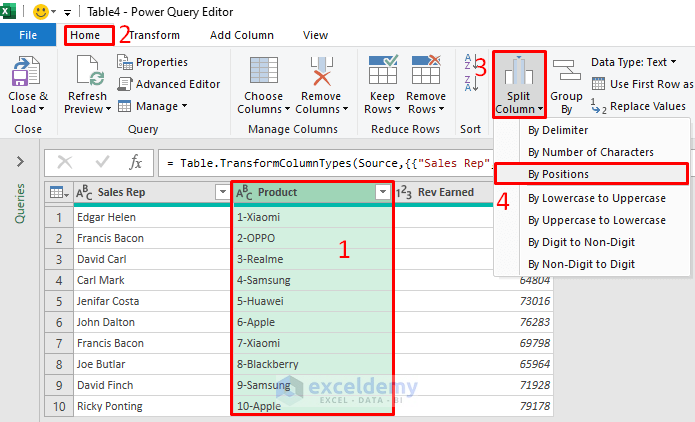Click Product ABC data type icon
Image resolution: width=695 pixels, height=422 pixels.
pos(244,192)
